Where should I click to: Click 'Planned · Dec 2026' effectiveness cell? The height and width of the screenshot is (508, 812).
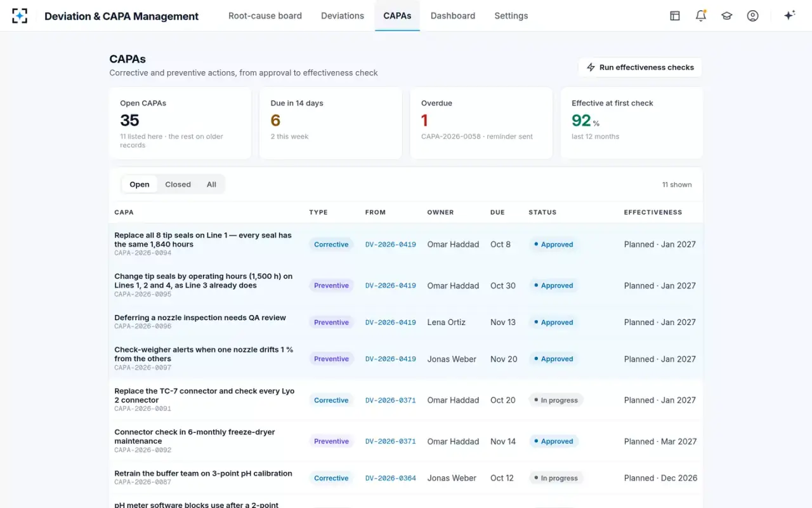660,478
